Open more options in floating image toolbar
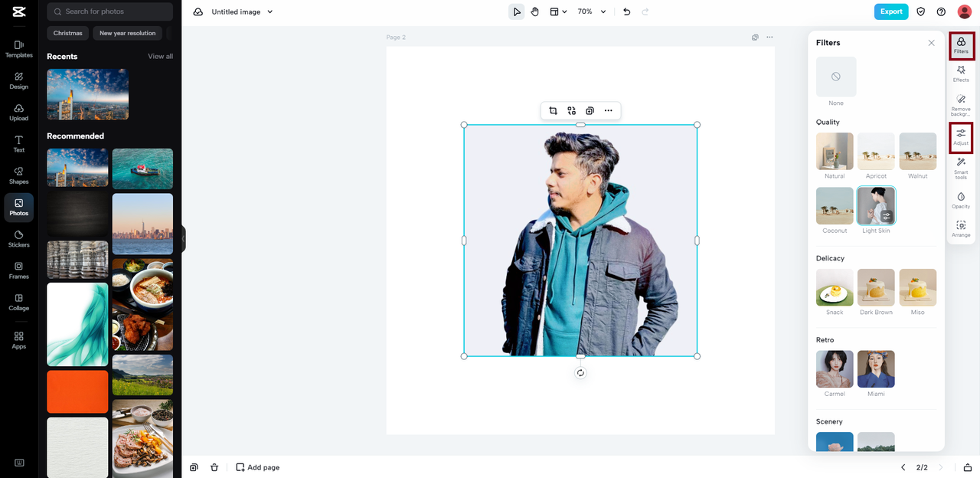This screenshot has width=980, height=478. click(608, 110)
